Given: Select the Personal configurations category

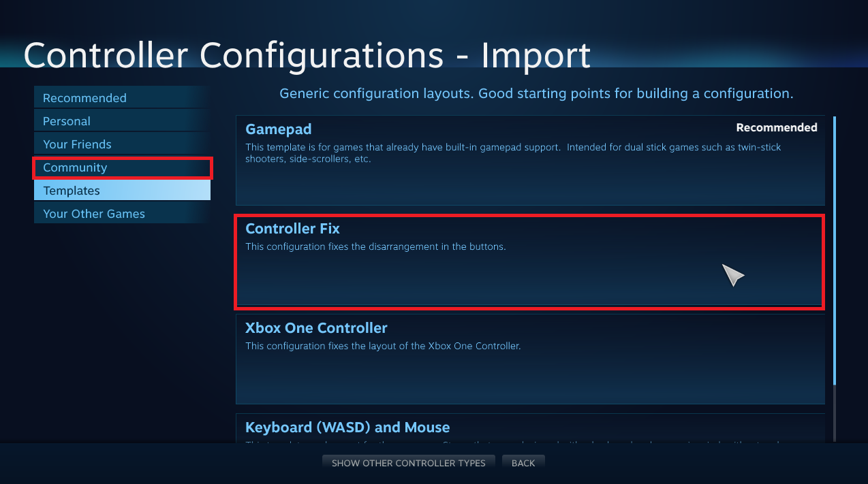Looking at the screenshot, I should (x=67, y=121).
